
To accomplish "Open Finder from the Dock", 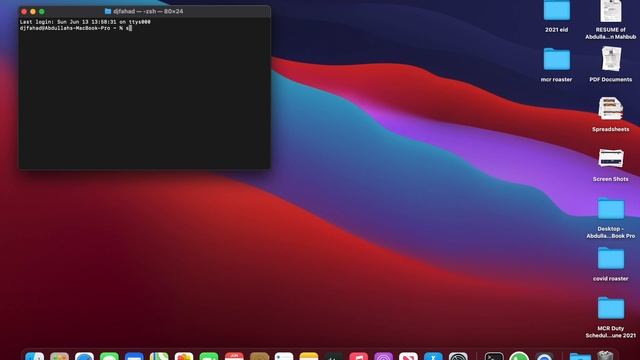I will coord(35,356).
